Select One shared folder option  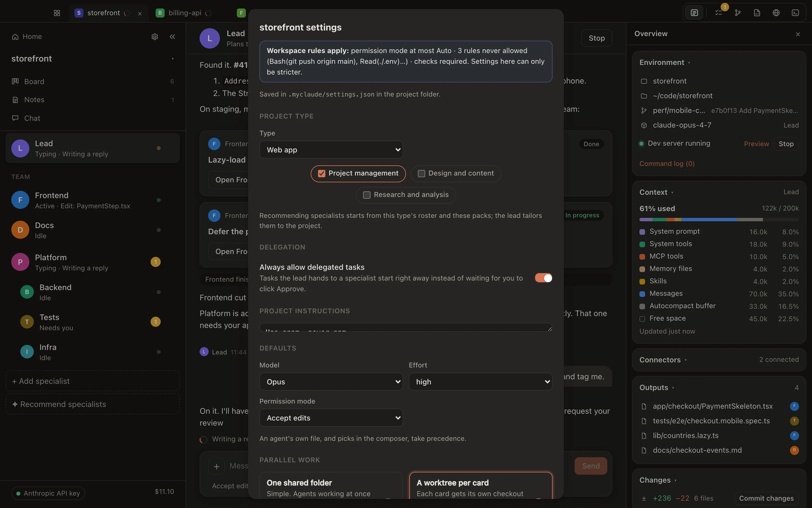[331, 485]
